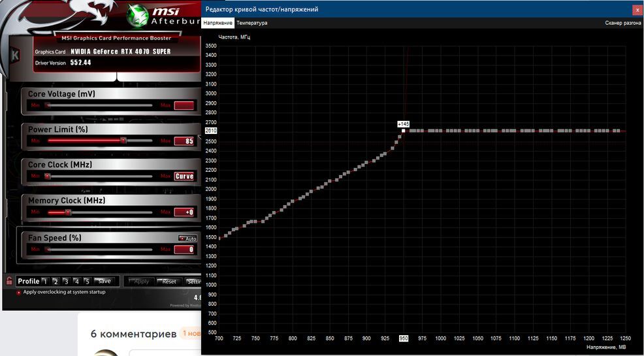The width and height of the screenshot is (644, 356).
Task: Click the highlighted 950 voltage axis label
Action: (x=404, y=339)
